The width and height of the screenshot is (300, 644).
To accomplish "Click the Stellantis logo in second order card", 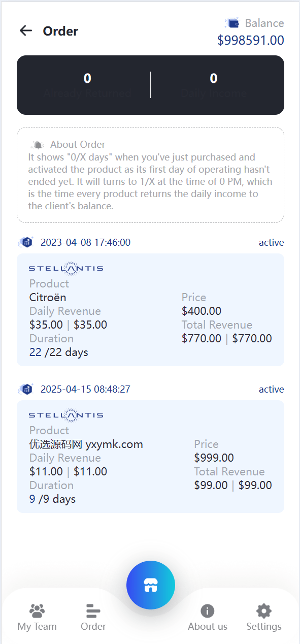I will pos(66,415).
